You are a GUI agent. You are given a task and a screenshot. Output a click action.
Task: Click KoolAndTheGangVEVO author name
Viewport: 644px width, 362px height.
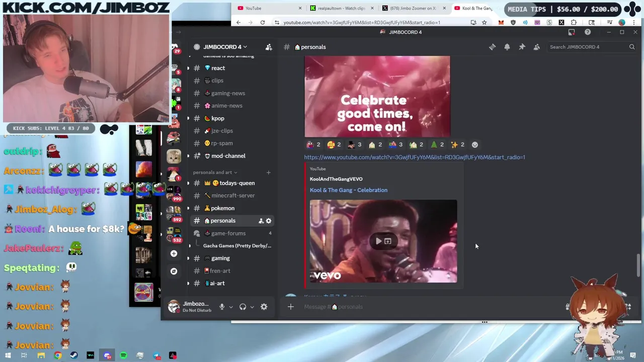pos(336,179)
